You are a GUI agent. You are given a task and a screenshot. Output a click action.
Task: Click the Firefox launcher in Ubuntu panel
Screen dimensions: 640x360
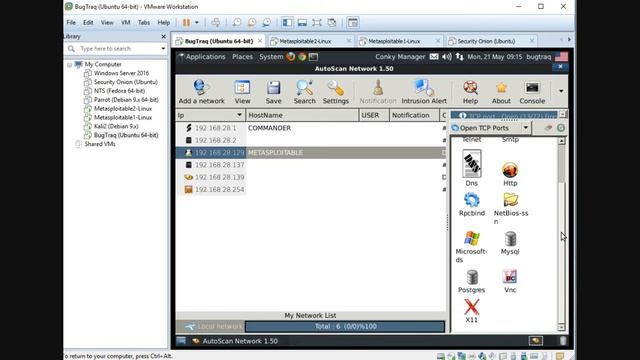[291, 57]
